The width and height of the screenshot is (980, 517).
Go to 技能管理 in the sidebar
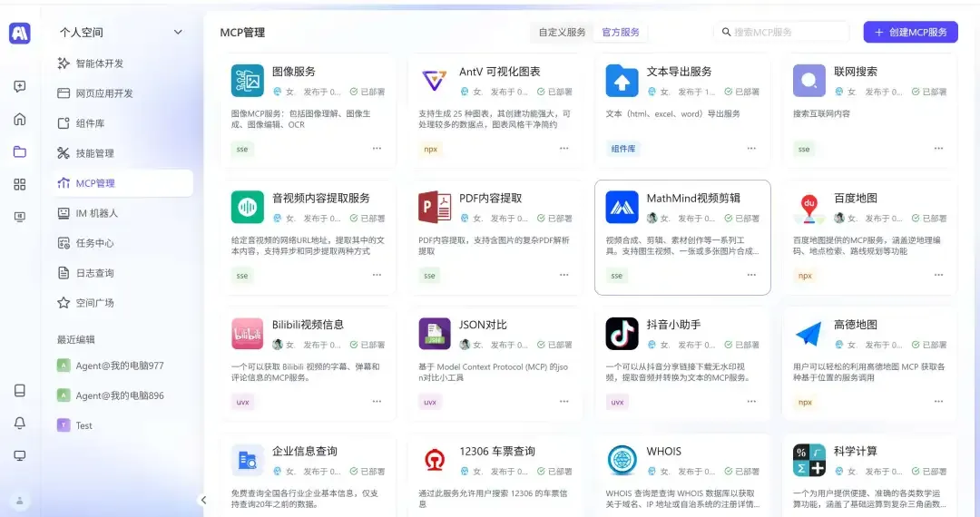tap(94, 153)
